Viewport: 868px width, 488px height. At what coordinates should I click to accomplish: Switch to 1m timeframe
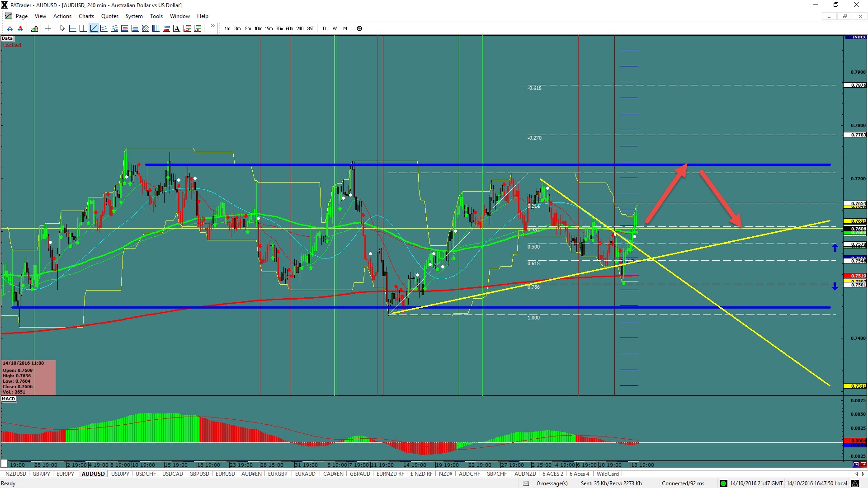(x=227, y=28)
